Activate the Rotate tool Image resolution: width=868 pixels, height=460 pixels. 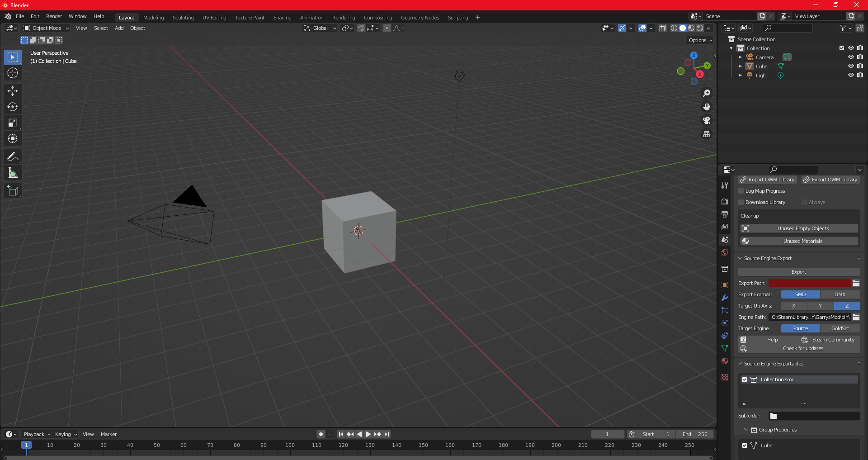(13, 107)
